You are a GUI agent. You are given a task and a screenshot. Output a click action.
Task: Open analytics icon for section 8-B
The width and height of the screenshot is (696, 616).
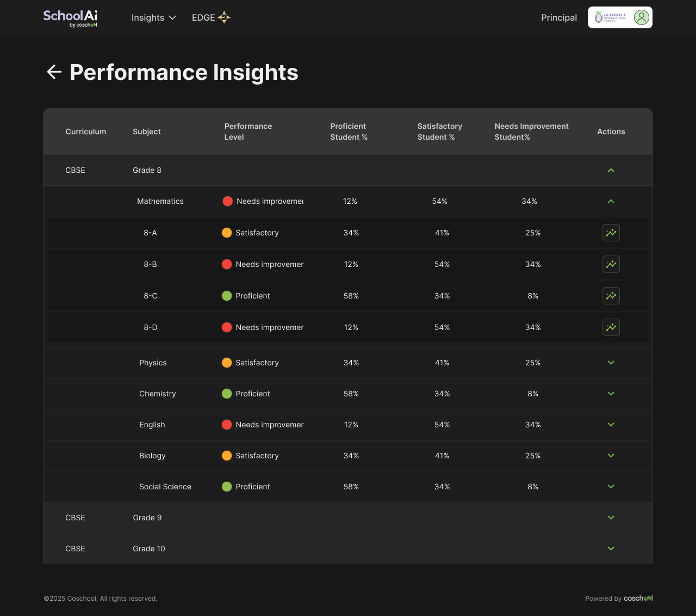611,264
